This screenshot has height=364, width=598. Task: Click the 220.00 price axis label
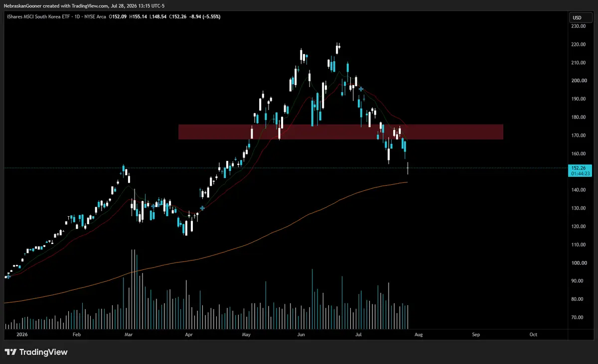578,44
